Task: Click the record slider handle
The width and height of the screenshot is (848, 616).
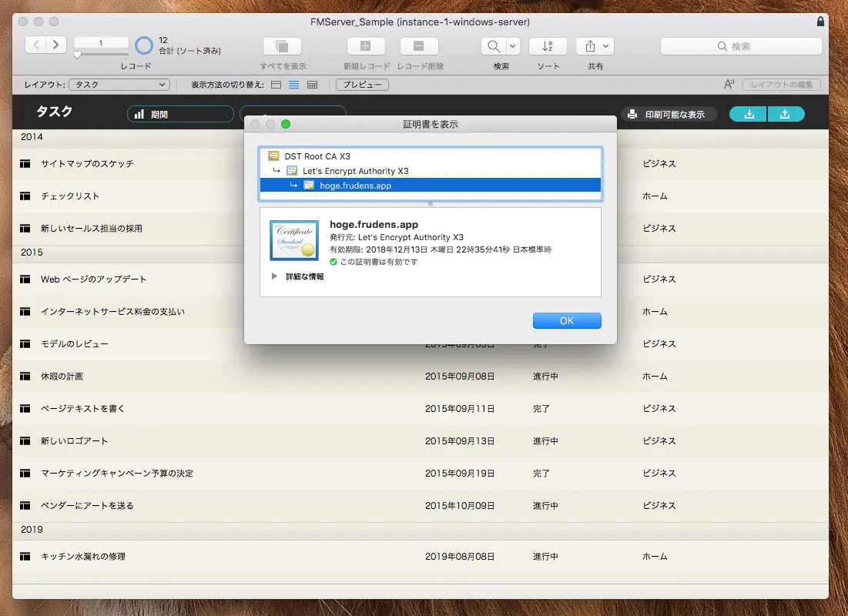Action: (x=77, y=55)
